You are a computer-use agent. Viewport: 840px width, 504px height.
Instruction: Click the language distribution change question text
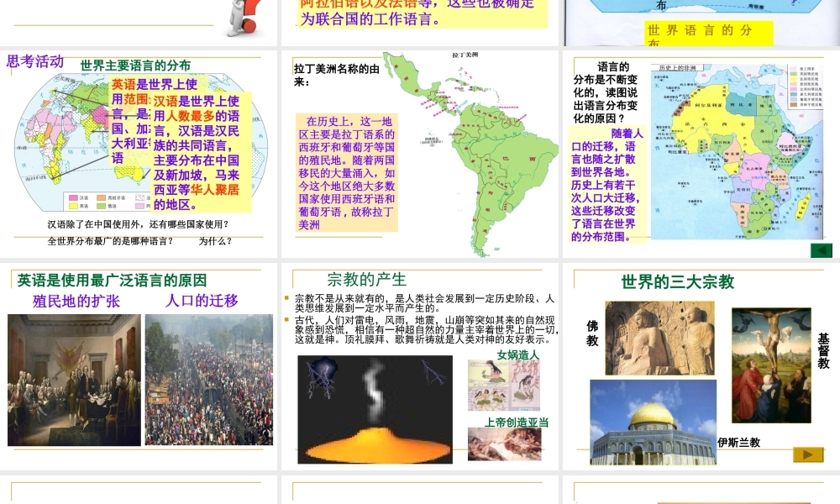pyautogui.click(x=606, y=92)
